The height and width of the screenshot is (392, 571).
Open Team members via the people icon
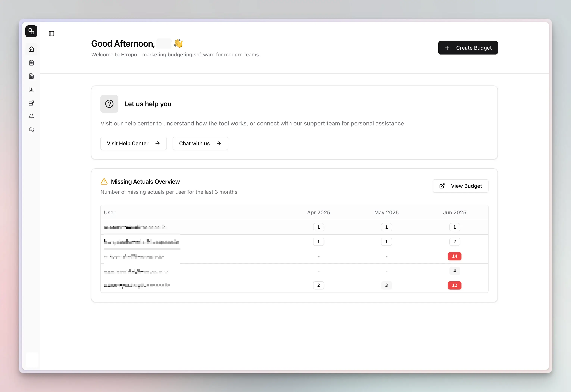click(31, 130)
